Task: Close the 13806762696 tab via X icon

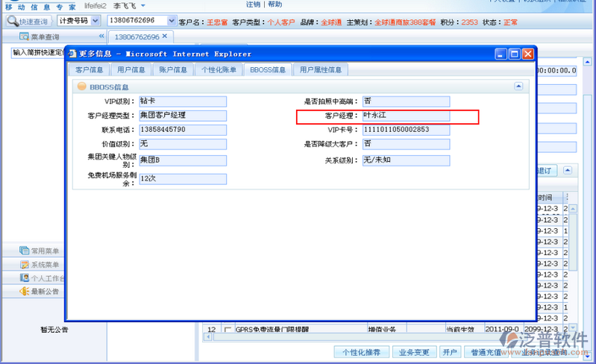Action: [165, 36]
